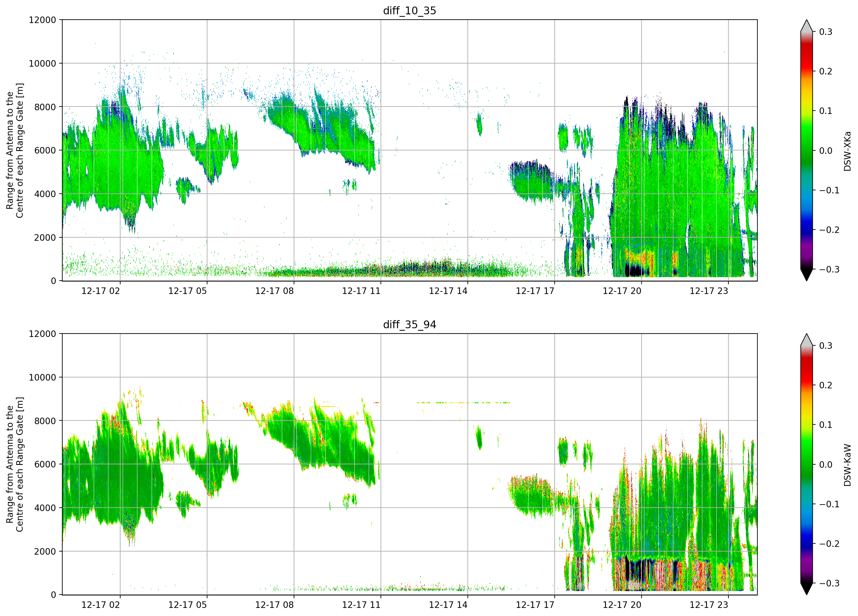
Task: Click '12-17 05' label under diff_10_35
Action: (x=188, y=291)
